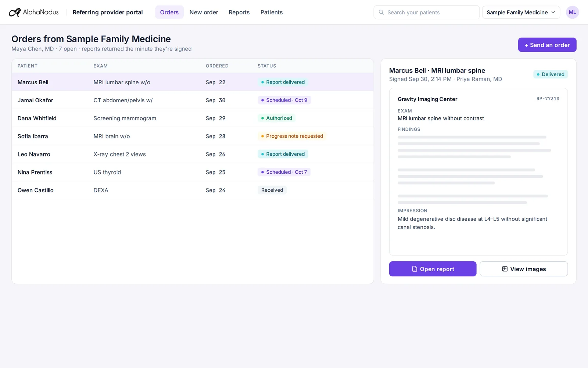588x368 pixels.
Task: Select patient Leo Navarro
Action: click(x=34, y=154)
